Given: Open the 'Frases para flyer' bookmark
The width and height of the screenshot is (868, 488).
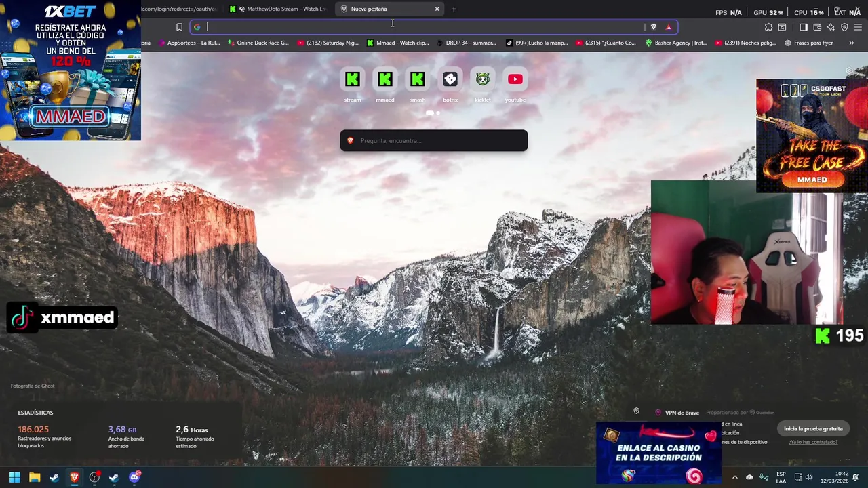Looking at the screenshot, I should (x=809, y=43).
